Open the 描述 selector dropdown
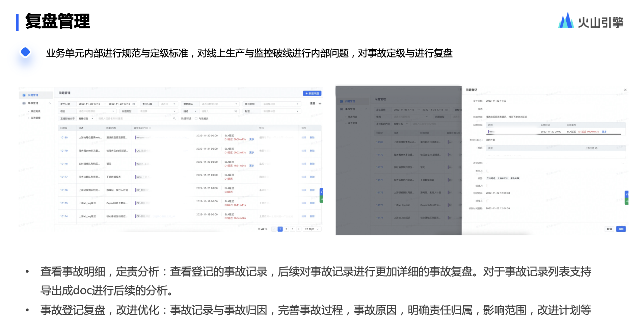Image resolution: width=644 pixels, height=335 pixels. [x=190, y=111]
